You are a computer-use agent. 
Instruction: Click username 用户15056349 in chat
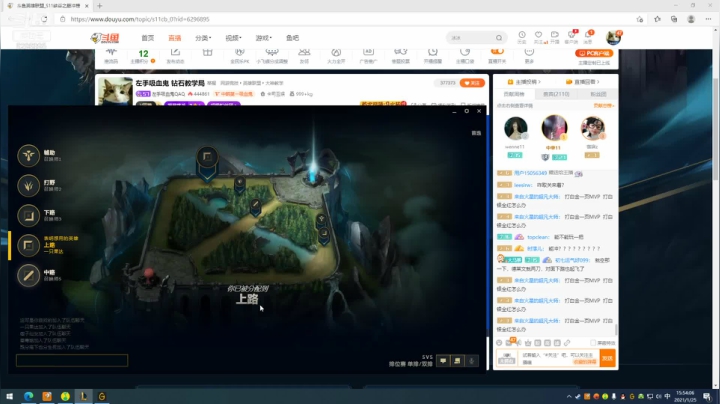[x=530, y=173]
